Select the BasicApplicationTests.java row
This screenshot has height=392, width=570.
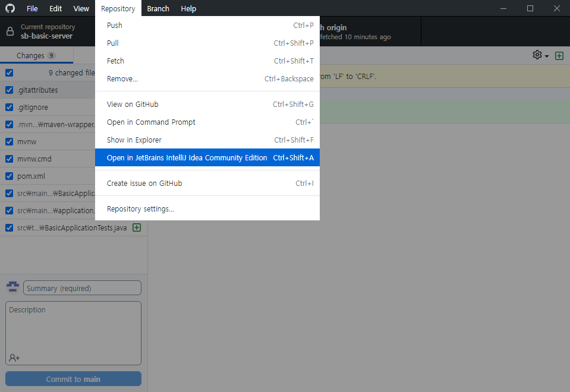(74, 228)
